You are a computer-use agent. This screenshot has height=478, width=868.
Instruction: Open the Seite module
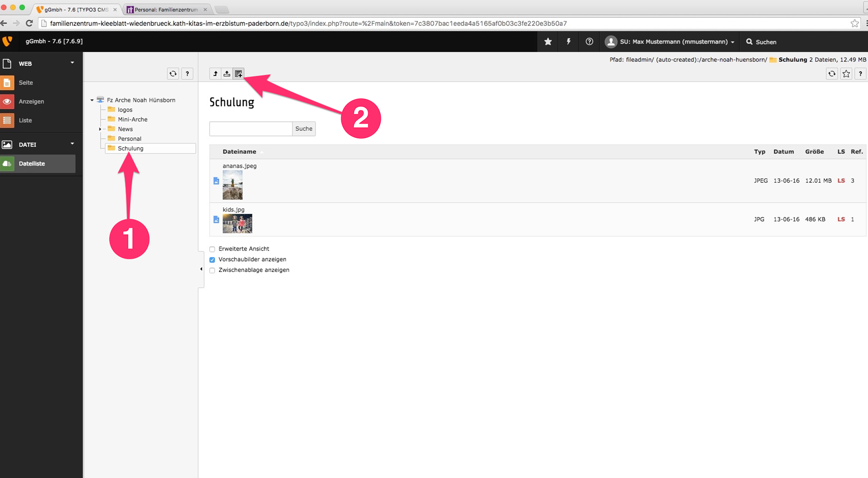click(x=26, y=83)
